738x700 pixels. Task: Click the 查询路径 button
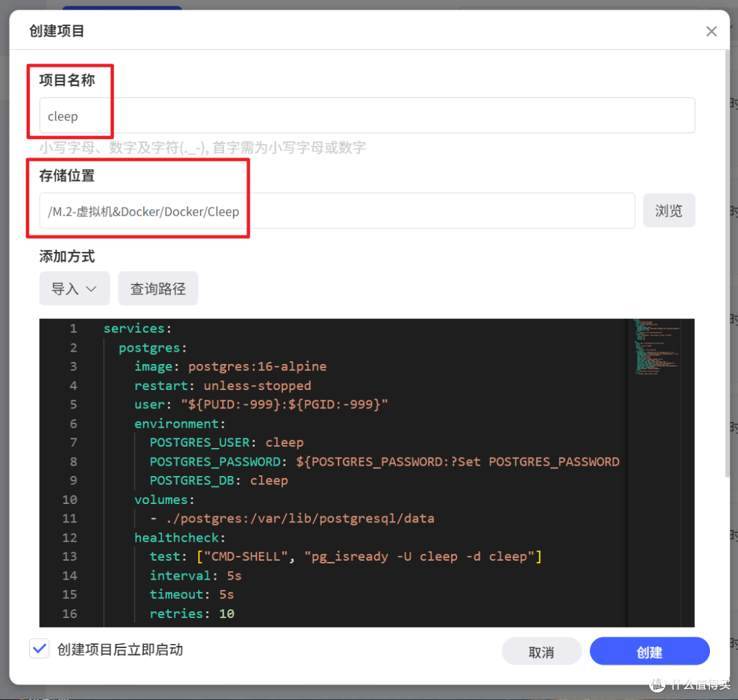tap(158, 288)
